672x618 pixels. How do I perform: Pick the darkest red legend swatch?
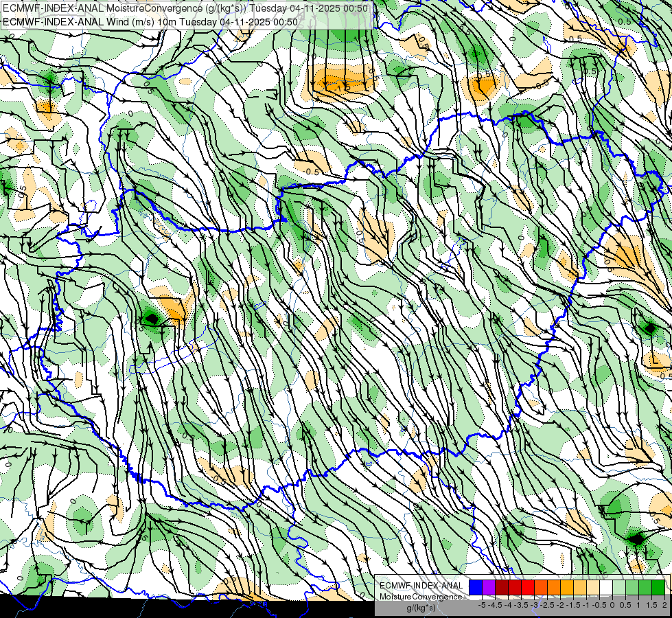502,587
